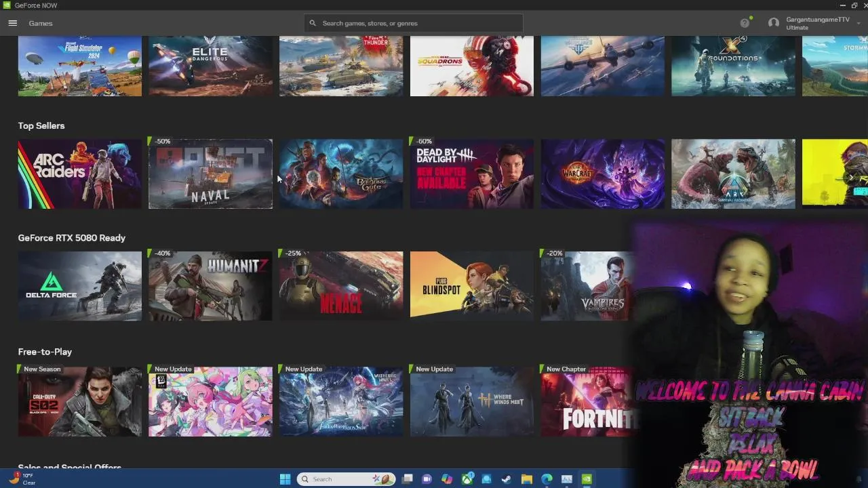
Task: Open the War Thunder tile
Action: pos(341,66)
